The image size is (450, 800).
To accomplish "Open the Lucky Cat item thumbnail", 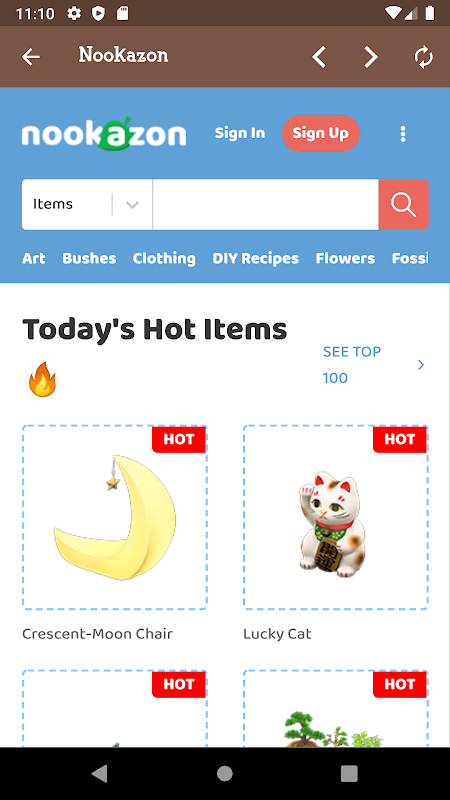I will click(336, 517).
